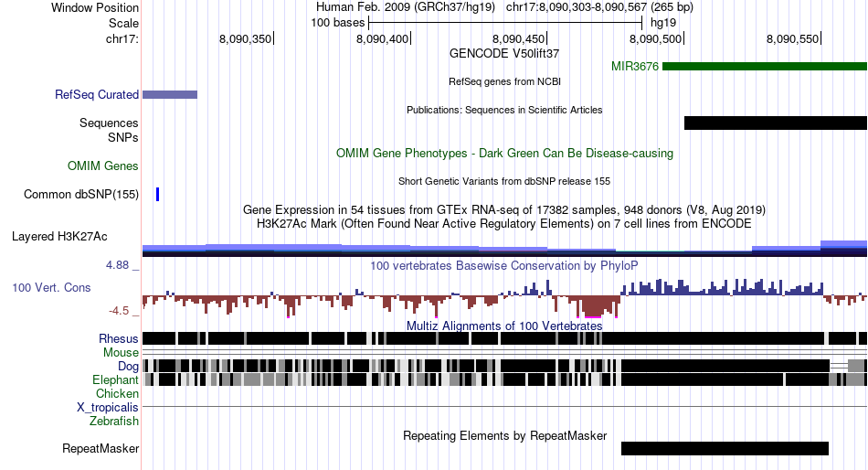Click the SNPs track label
Image resolution: width=868 pixels, height=470 pixels.
click(123, 137)
